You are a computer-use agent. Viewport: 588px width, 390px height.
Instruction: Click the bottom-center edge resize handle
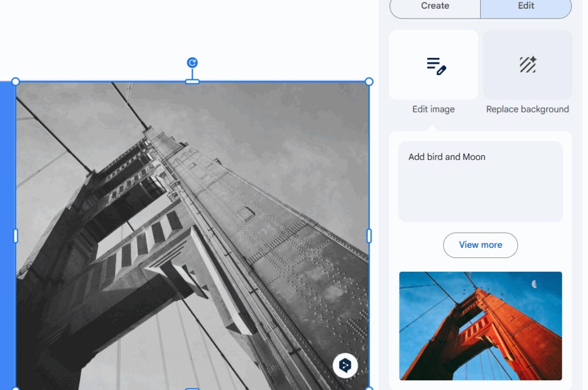(x=192, y=388)
